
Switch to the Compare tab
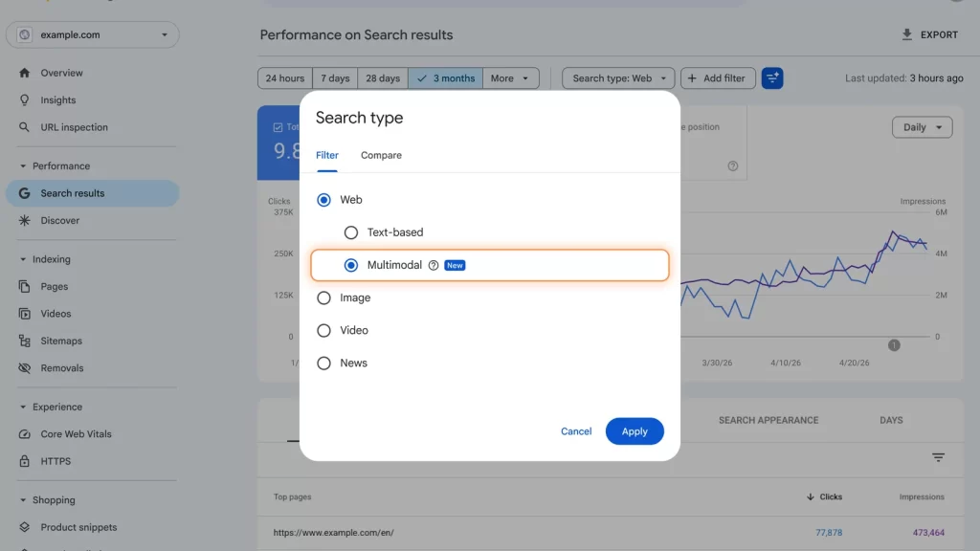pos(381,156)
